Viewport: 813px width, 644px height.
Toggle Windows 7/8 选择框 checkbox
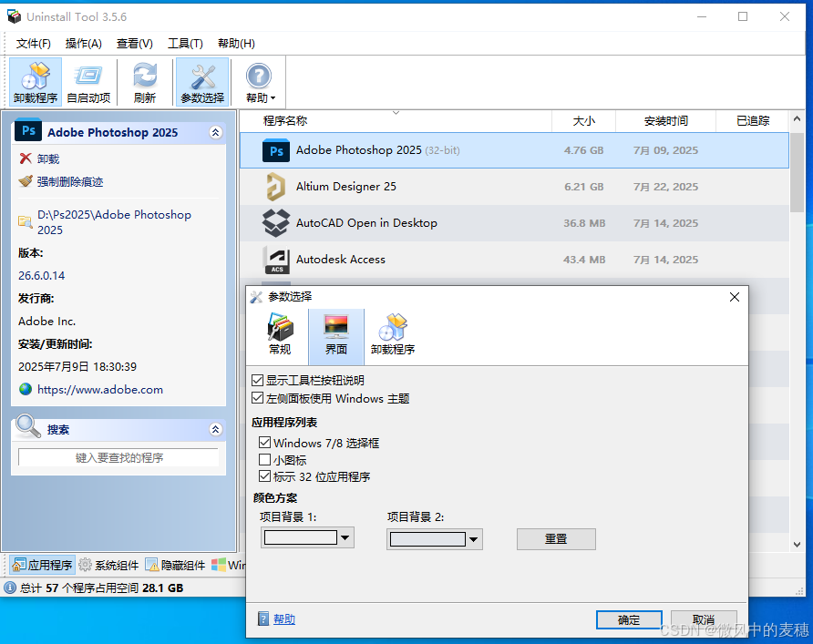[264, 443]
